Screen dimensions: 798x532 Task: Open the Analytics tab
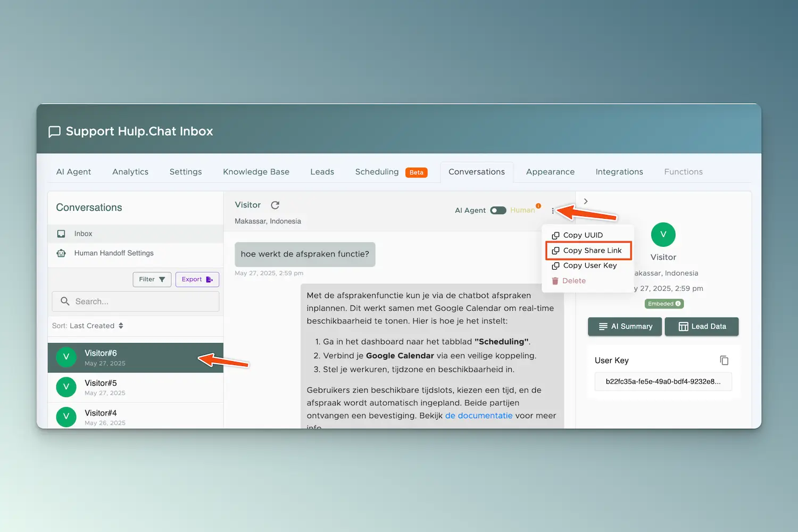(x=130, y=172)
